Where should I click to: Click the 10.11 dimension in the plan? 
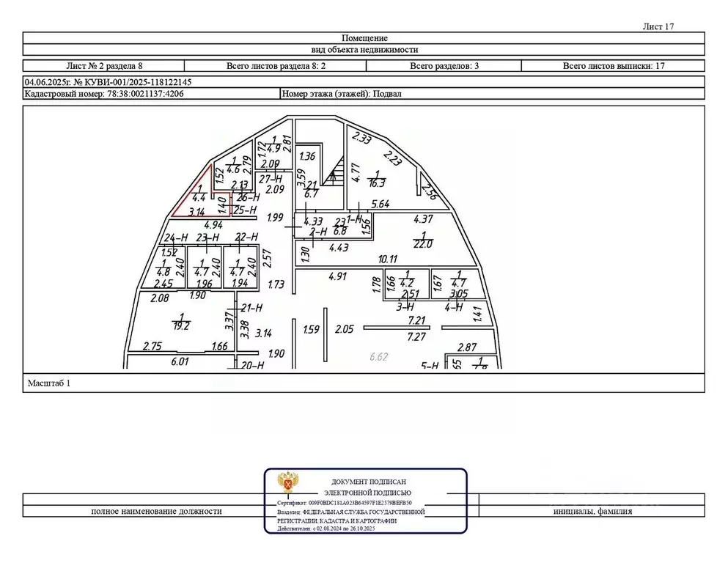[x=387, y=259]
